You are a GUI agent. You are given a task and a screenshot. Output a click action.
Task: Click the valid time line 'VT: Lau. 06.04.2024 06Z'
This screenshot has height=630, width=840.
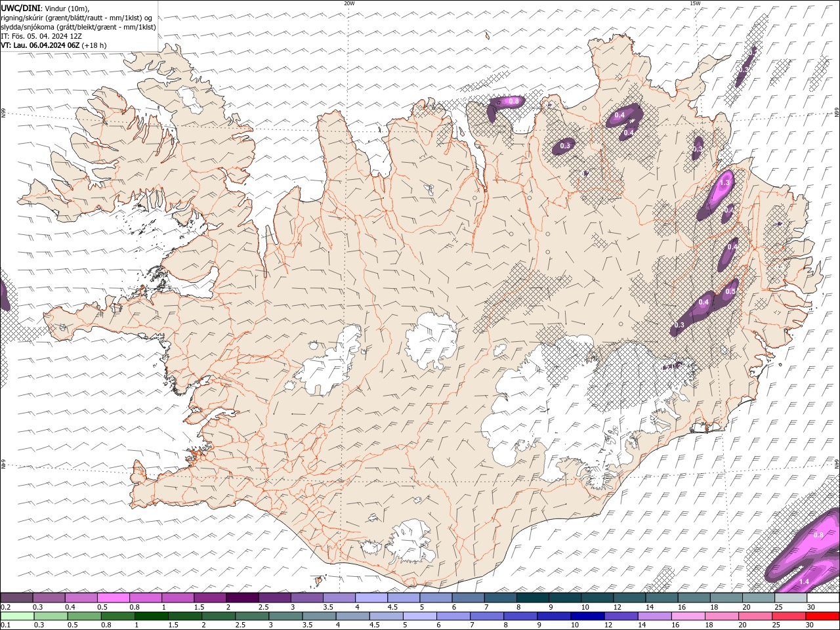(x=40, y=45)
